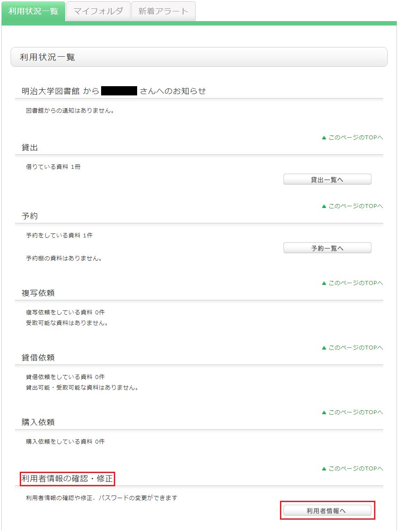
Task: Go to 予約一覧へ button
Action: click(327, 248)
